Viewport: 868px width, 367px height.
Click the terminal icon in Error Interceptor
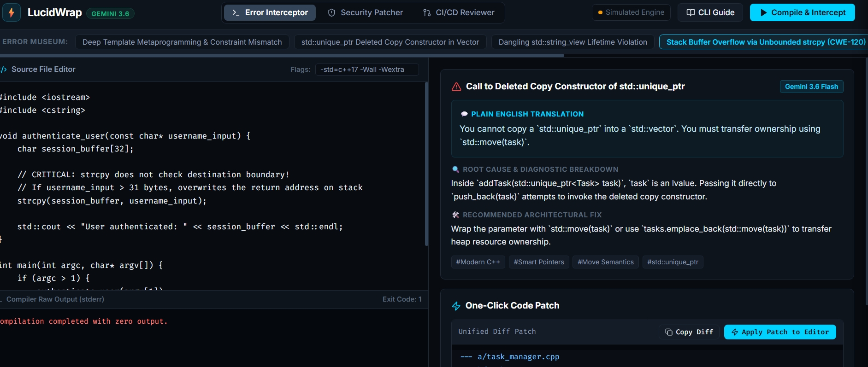coord(236,12)
